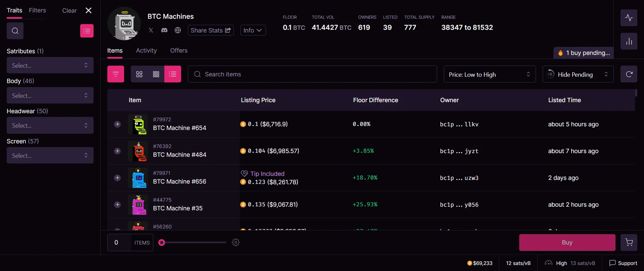Toggle the pink trait list view button
The height and width of the screenshot is (271, 644).
pyautogui.click(x=87, y=31)
